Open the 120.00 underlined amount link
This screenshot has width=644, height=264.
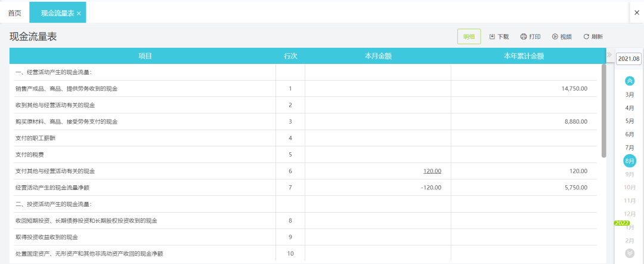coord(432,171)
